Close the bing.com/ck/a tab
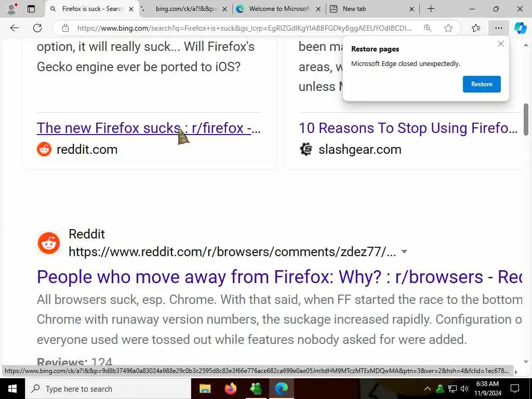 (224, 9)
